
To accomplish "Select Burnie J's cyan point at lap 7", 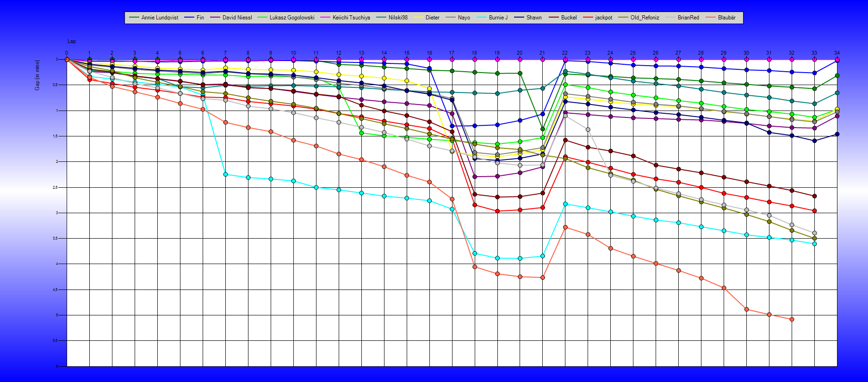I will [225, 174].
